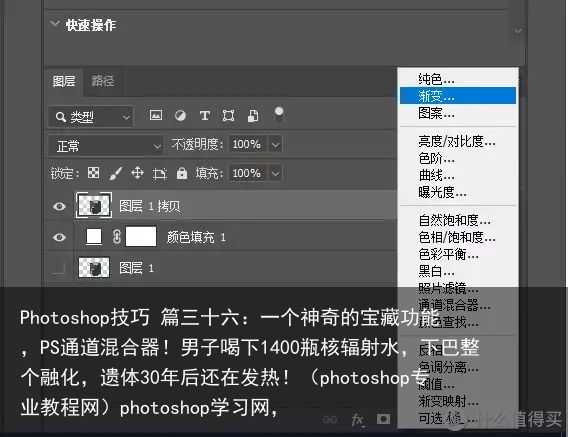Choose 通道混合器… adjustment
568x437 pixels.
458,305
